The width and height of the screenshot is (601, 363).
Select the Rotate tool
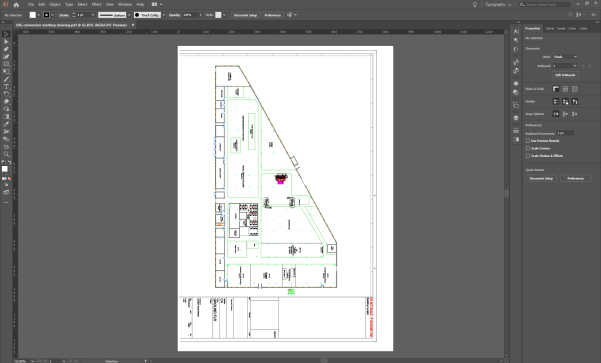tap(6, 94)
